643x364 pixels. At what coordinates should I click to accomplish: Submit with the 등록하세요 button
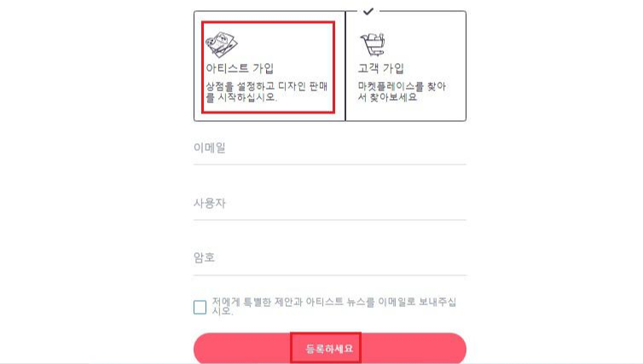329,349
